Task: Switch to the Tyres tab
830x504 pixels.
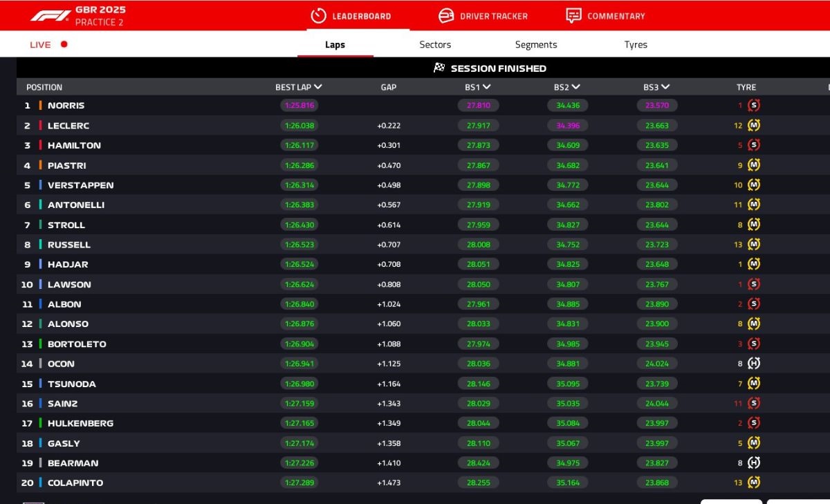Action: [x=636, y=44]
